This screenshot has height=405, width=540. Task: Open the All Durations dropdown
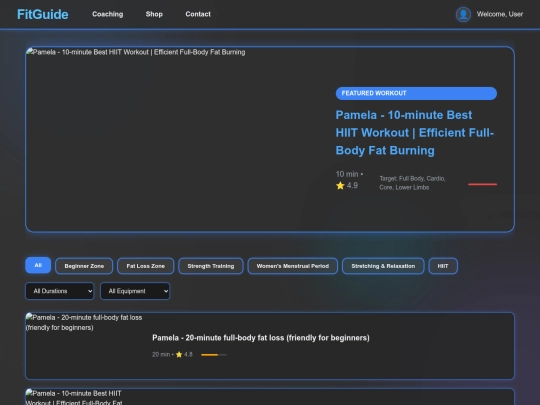[60, 291]
